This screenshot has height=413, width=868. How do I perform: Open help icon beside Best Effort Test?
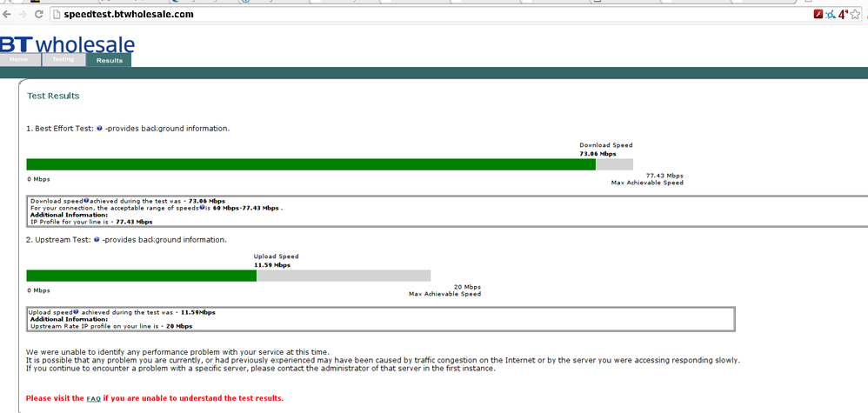coord(100,129)
